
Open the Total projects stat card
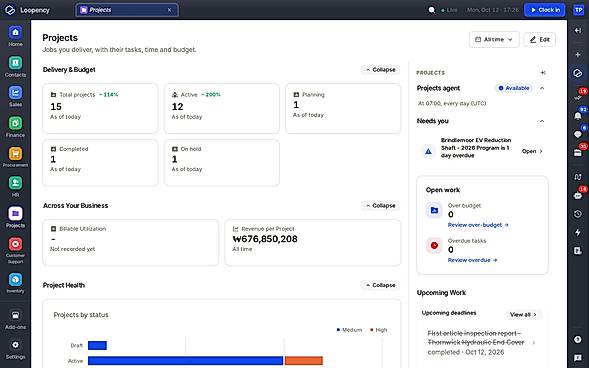[x=100, y=109]
